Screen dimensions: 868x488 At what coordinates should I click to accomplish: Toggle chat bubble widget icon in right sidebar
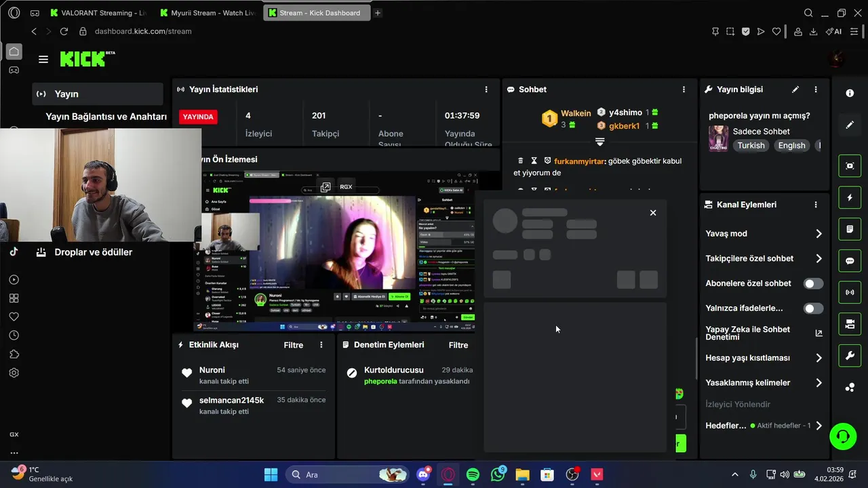[x=850, y=261]
